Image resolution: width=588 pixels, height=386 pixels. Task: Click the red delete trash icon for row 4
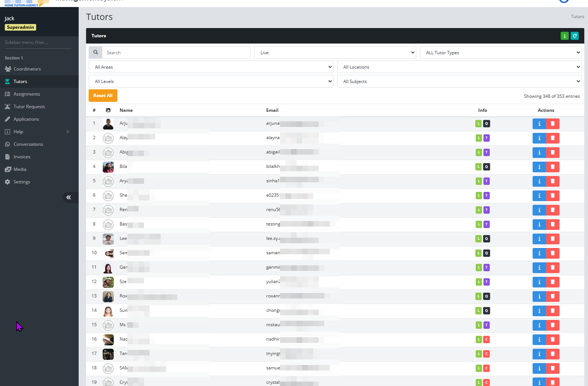click(553, 167)
